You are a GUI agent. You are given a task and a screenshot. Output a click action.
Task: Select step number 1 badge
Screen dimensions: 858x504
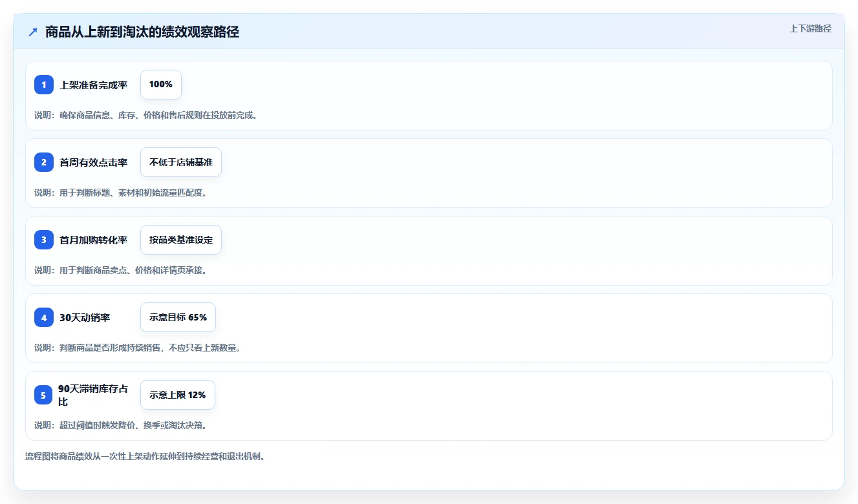(x=44, y=85)
